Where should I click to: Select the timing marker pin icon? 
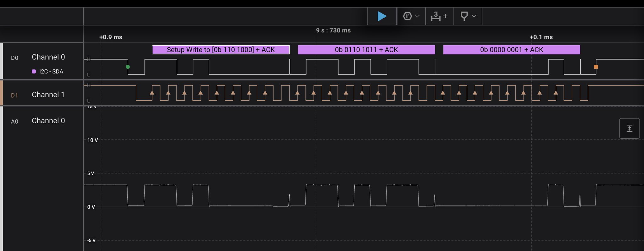tap(464, 16)
